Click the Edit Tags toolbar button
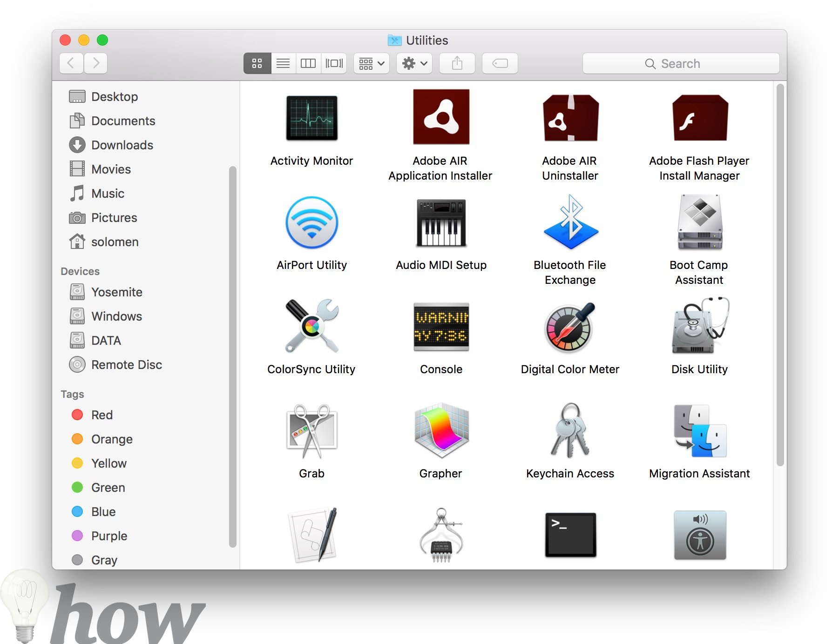Image resolution: width=839 pixels, height=644 pixels. (x=500, y=63)
